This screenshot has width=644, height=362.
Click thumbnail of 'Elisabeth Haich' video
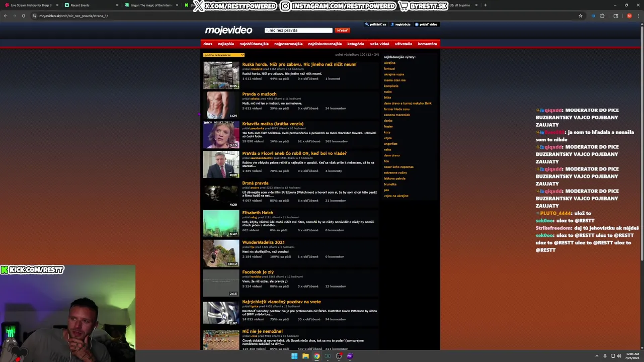[221, 223]
